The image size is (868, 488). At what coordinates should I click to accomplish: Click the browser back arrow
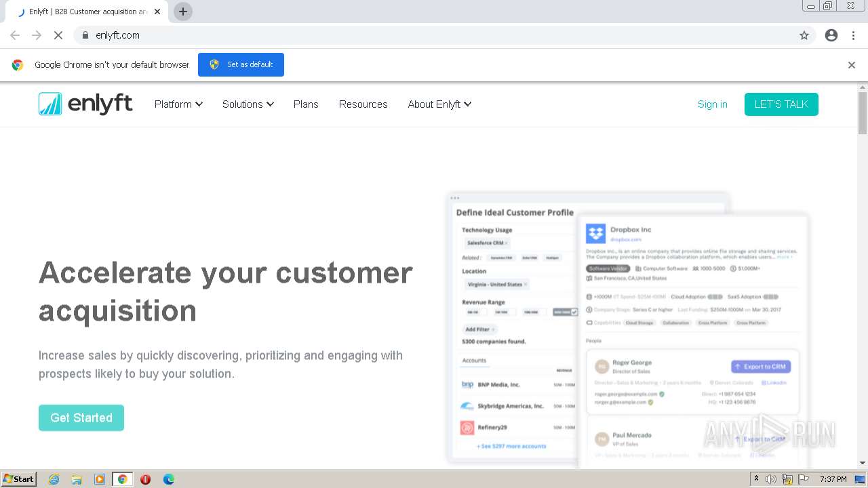coord(15,35)
